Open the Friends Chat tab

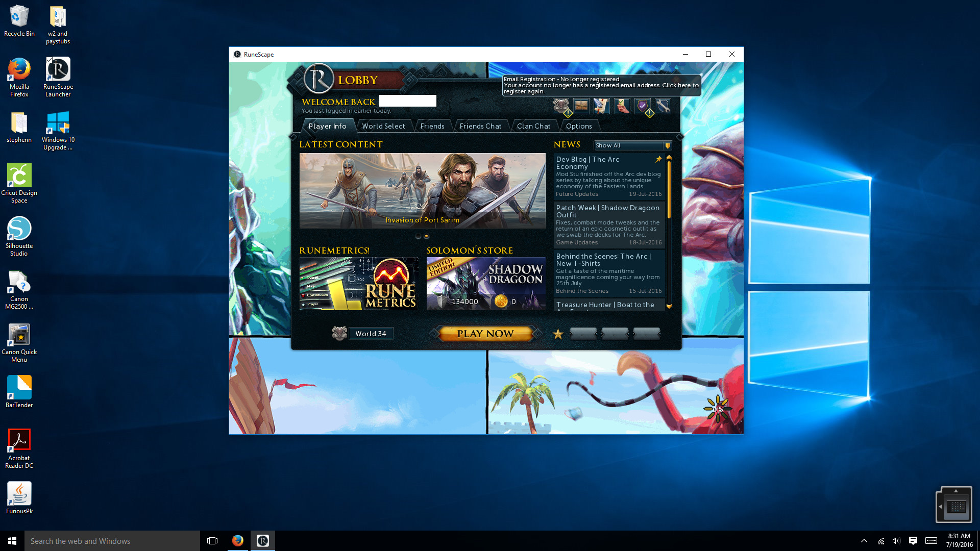pos(480,126)
